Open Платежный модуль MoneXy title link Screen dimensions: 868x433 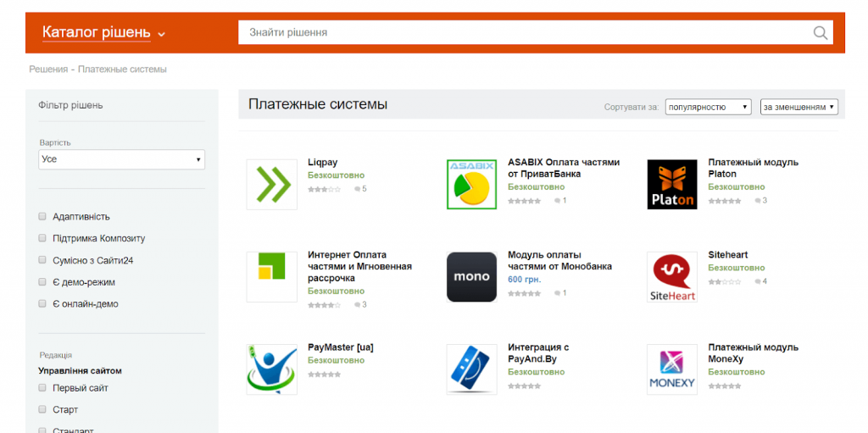click(754, 353)
